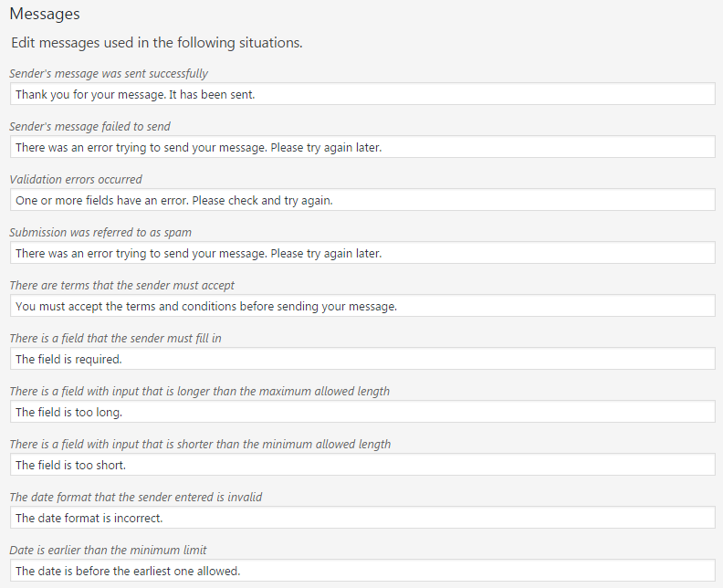Edit the 'date is before the earliest' field
Viewport: 723px width, 588px height.
click(x=361, y=571)
